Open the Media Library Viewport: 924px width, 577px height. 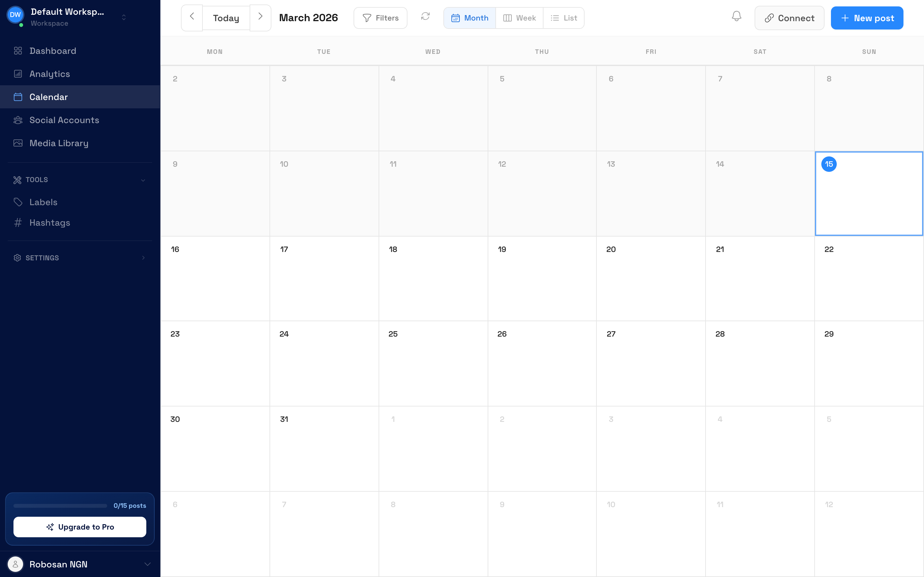[x=58, y=143]
